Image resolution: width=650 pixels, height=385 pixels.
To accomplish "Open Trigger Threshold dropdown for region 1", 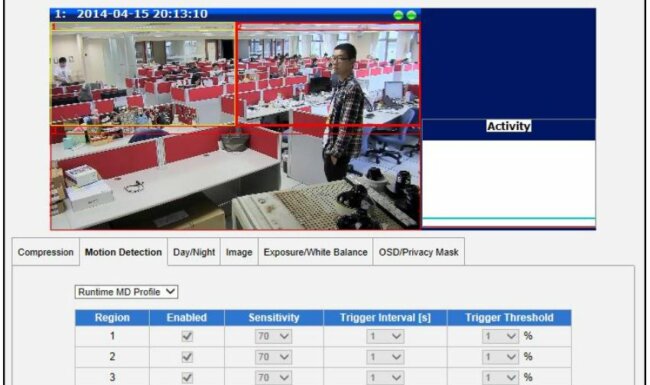I will [x=500, y=336].
